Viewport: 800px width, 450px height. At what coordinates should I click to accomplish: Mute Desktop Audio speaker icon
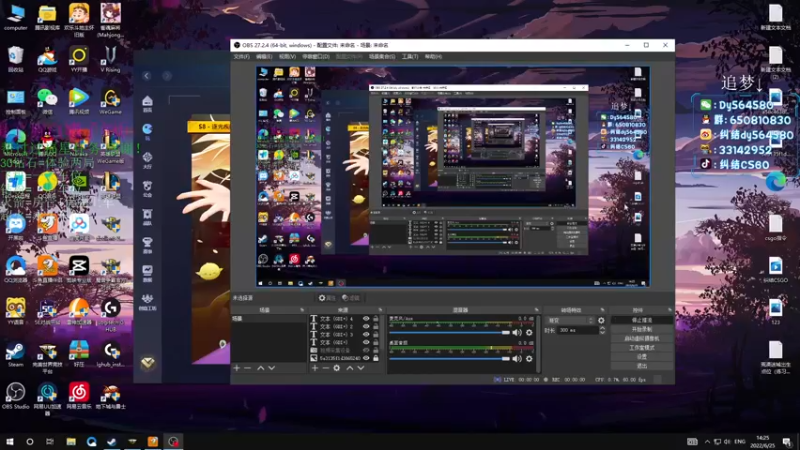517,359
